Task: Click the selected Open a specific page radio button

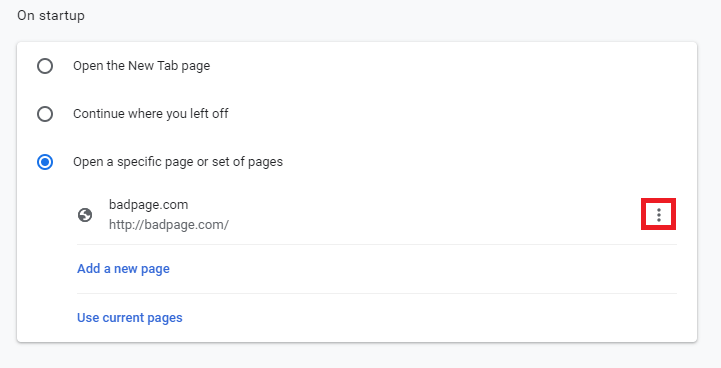Action: tap(45, 162)
